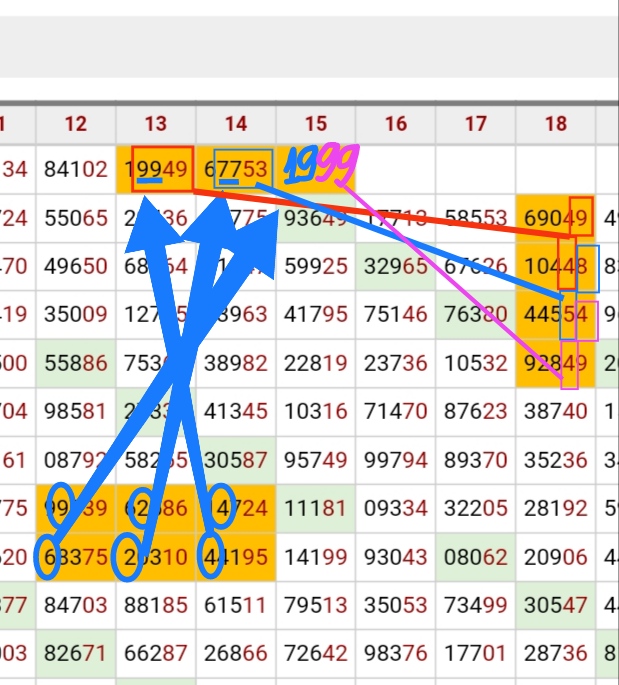Select column header 18
The width and height of the screenshot is (619, 685).
[556, 124]
